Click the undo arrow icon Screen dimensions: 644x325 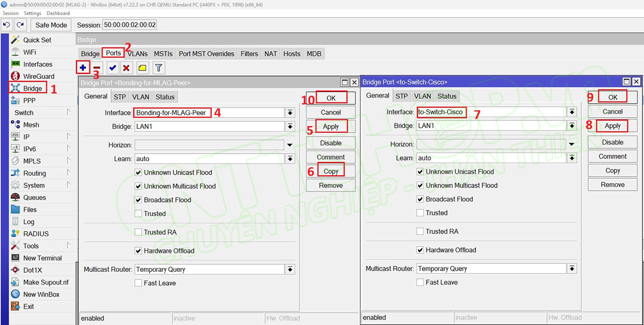tap(8, 25)
